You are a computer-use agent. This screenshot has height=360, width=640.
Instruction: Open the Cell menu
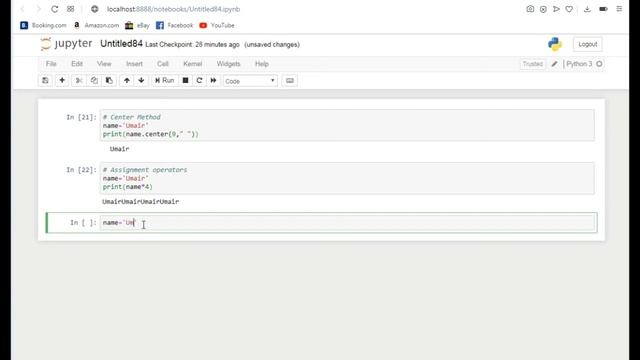pos(162,64)
